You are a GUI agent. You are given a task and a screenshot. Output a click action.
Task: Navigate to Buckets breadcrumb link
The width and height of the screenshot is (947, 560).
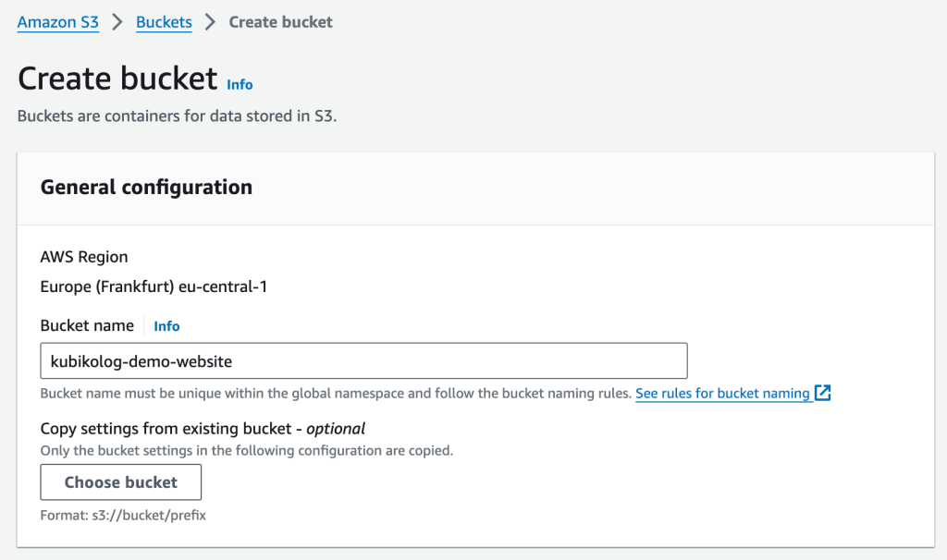point(164,22)
